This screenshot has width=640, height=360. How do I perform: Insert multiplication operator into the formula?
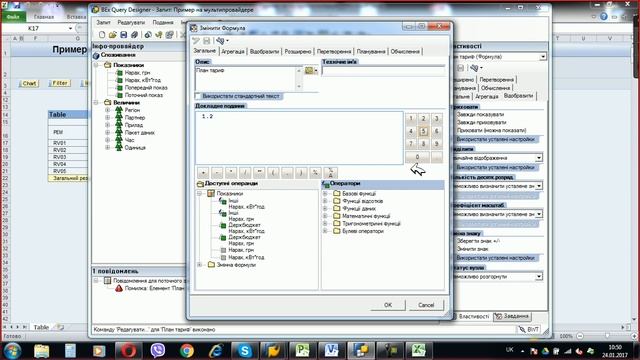pos(231,173)
